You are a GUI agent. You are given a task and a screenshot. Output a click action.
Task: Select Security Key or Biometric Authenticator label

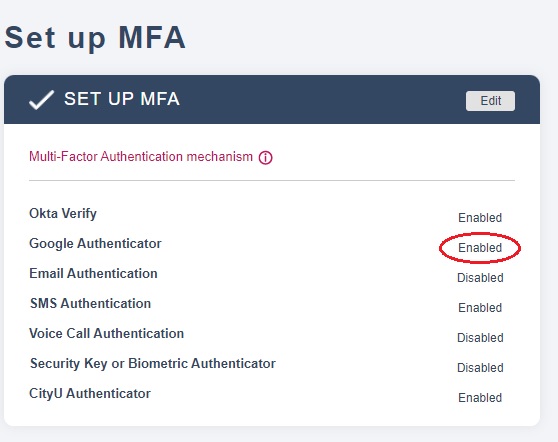pos(153,364)
